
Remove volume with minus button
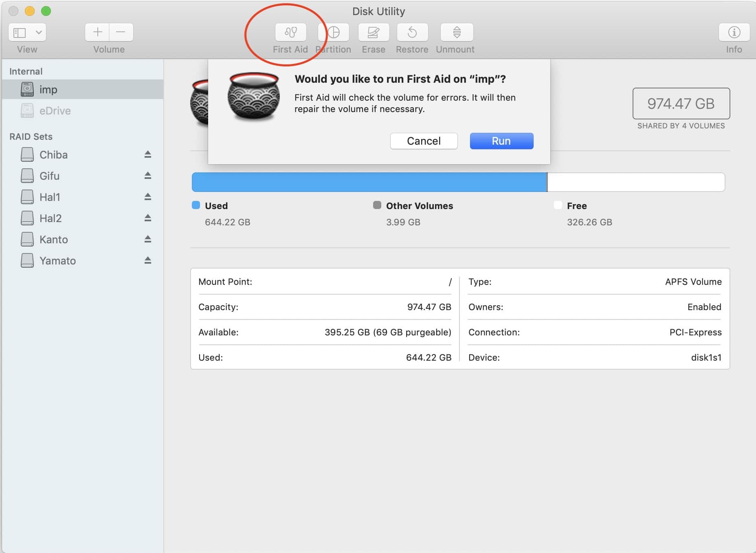click(x=121, y=32)
